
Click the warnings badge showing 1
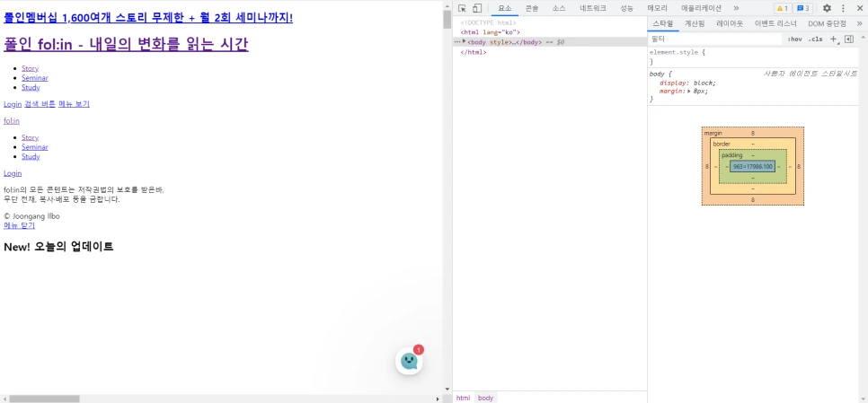click(783, 8)
